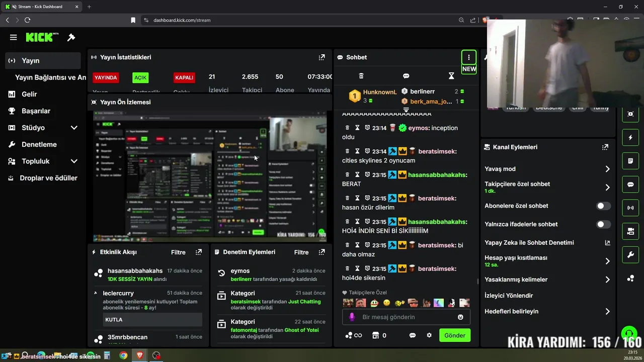The width and height of the screenshot is (644, 362).
Task: Click the wrench tools sidebar button
Action: (630, 255)
